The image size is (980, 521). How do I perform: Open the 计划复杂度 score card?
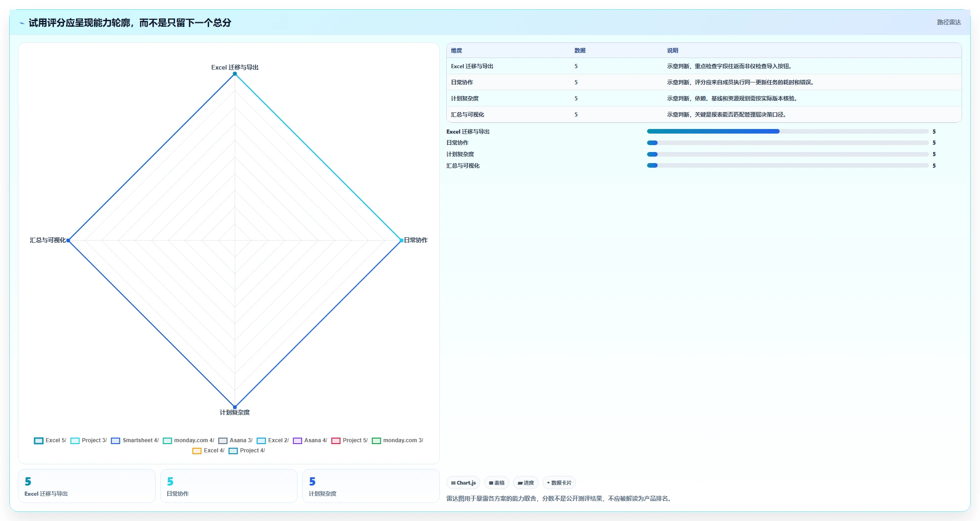point(371,486)
